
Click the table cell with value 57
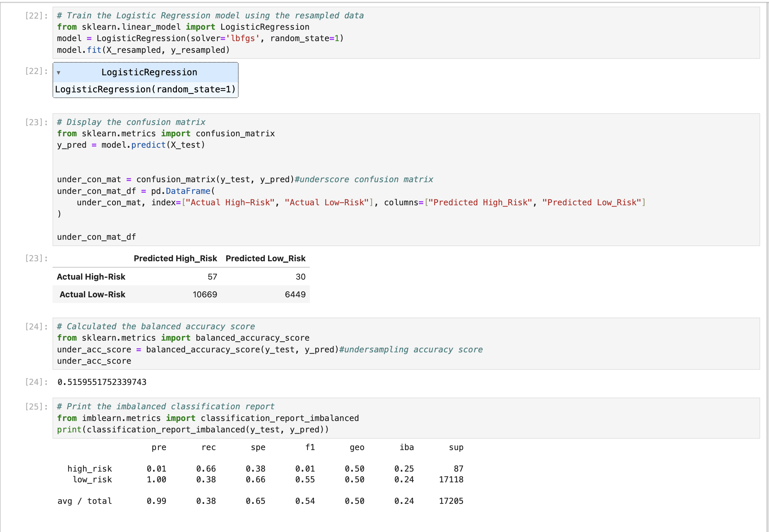coord(212,277)
